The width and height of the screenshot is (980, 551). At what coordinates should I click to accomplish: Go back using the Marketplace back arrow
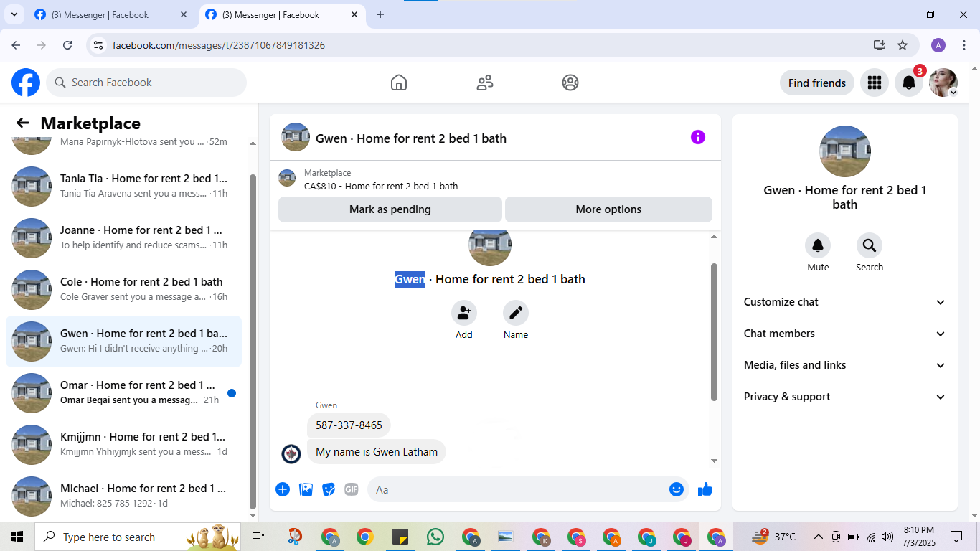pos(23,123)
